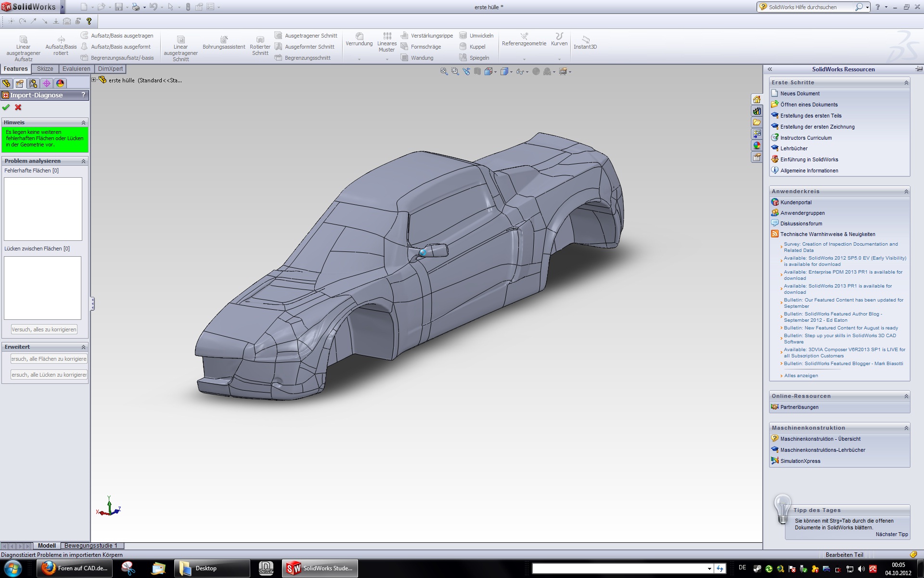The image size is (924, 578).
Task: Click alle Lücken korrigieren button
Action: (x=49, y=375)
